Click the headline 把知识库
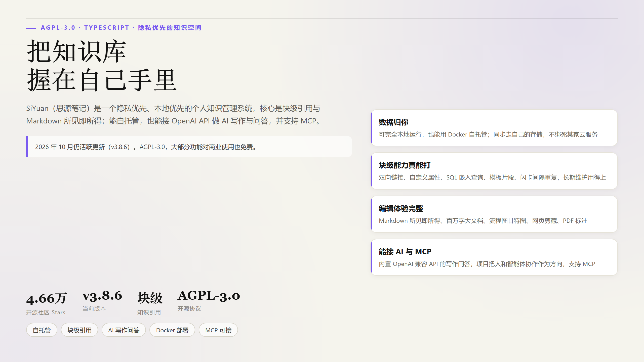This screenshot has width=644, height=362. point(76,51)
